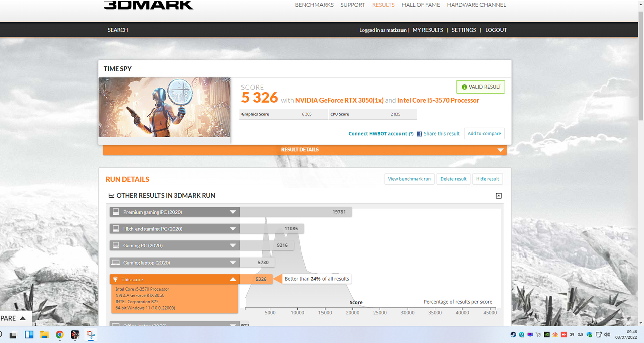Click the score distribution chart
This screenshot has width=644, height=343.
coord(371,262)
